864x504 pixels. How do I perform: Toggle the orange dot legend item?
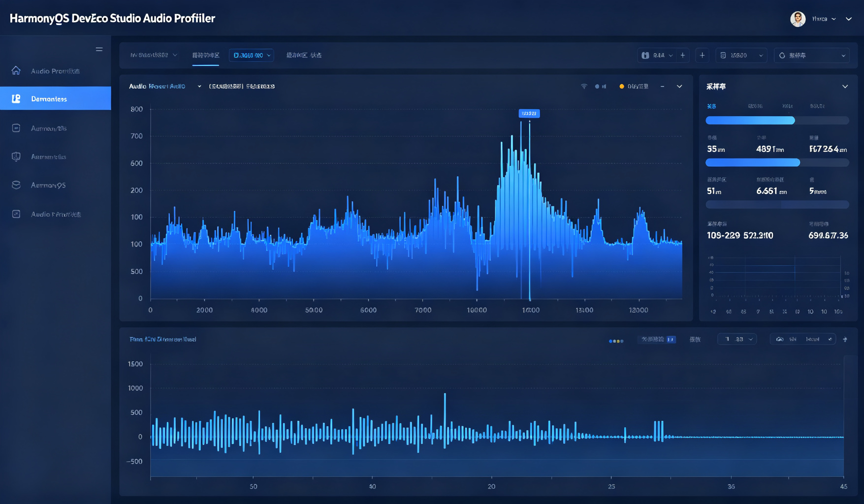click(634, 86)
